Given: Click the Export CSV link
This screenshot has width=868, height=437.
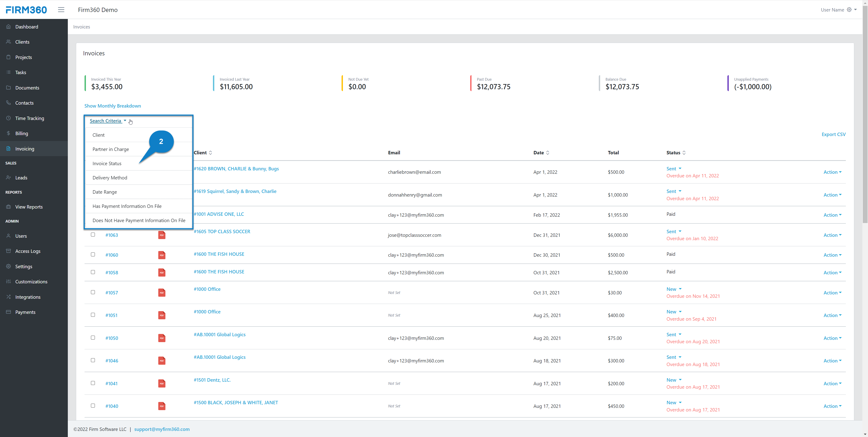Looking at the screenshot, I should coord(833,134).
